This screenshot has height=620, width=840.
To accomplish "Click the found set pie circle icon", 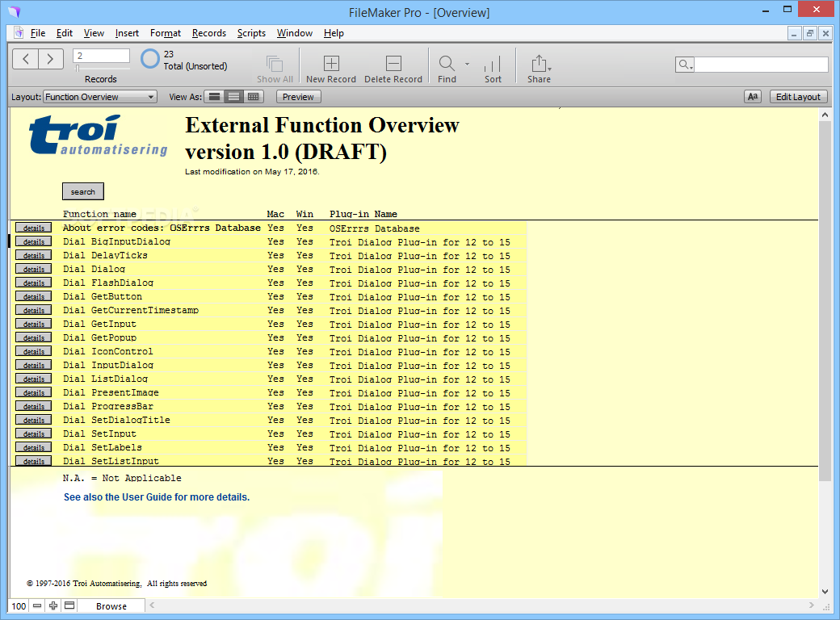I will [150, 59].
